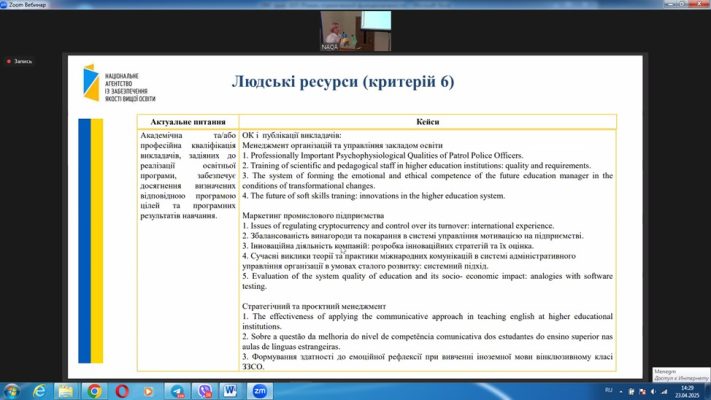Click the Кейси column header
711x400 pixels.
tap(428, 122)
